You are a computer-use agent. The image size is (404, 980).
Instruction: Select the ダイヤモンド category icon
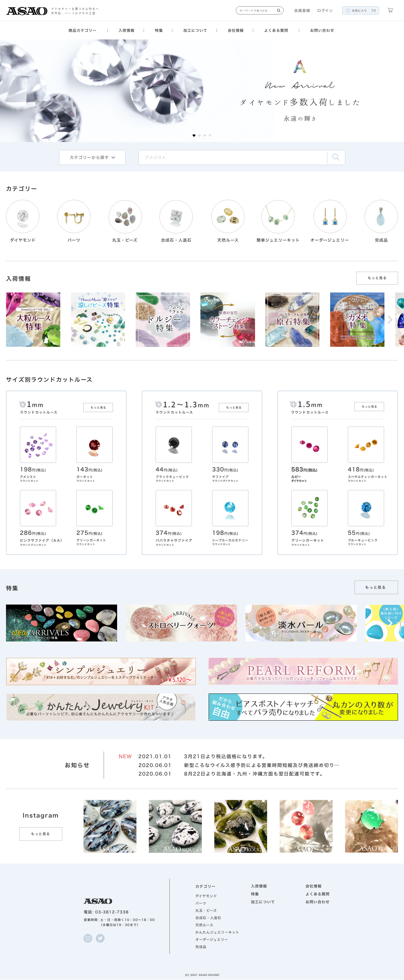pyautogui.click(x=23, y=216)
